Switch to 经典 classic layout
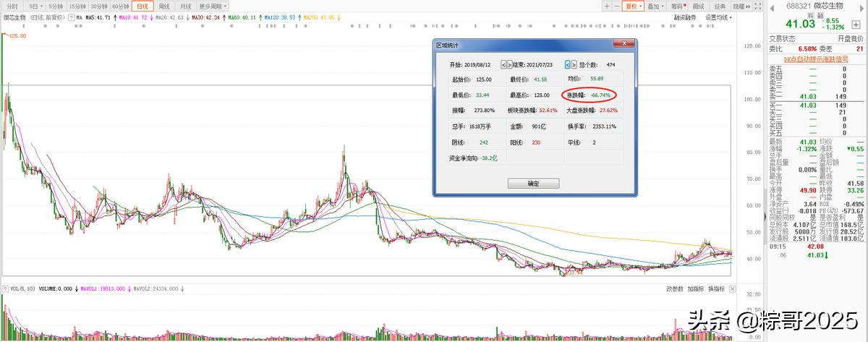868x342 pixels. (720, 6)
